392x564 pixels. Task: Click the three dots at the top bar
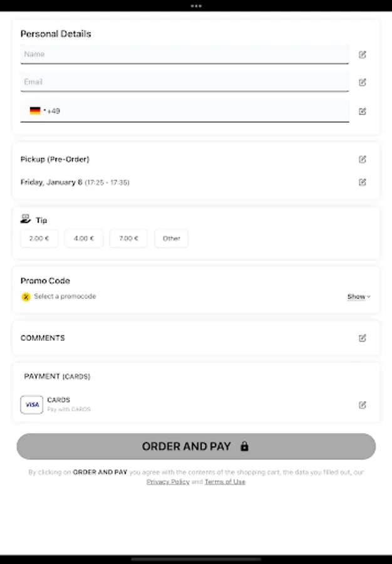click(x=196, y=6)
